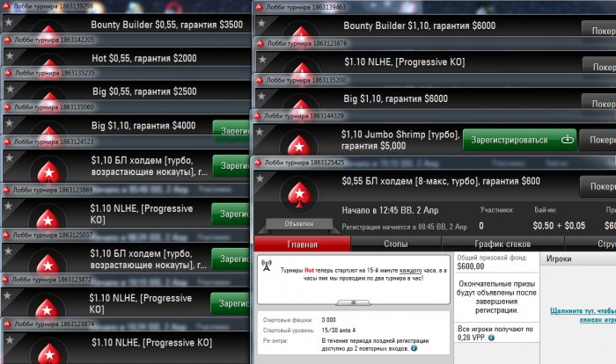616x364 pixels.
Task: Open the Главная tab
Action: (302, 244)
